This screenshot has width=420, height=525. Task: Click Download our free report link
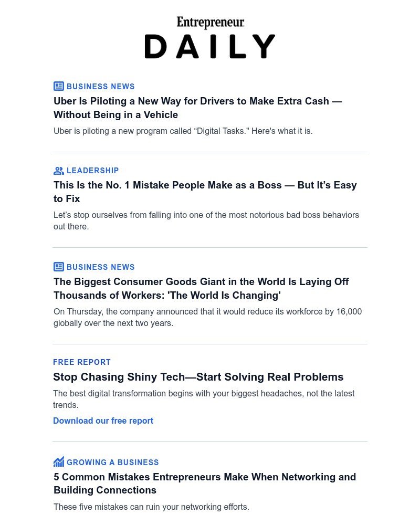103,421
